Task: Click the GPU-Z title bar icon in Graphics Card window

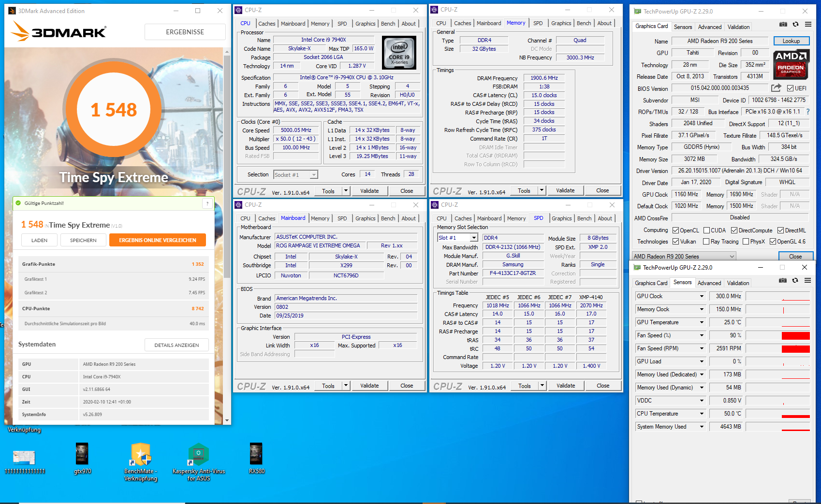Action: tap(637, 11)
